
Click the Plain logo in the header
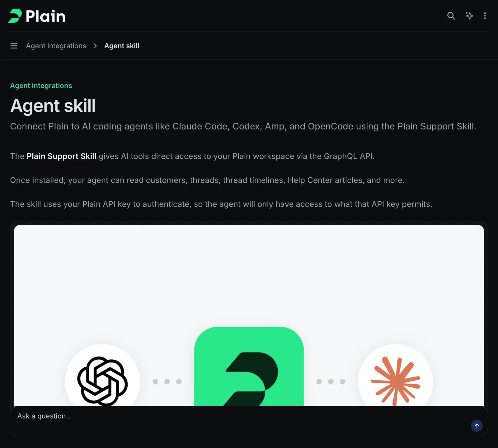(37, 16)
